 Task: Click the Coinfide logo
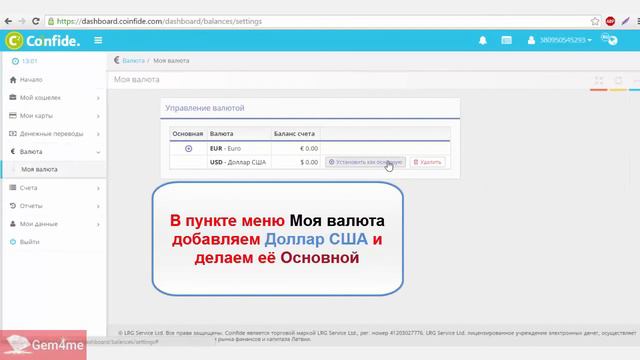pos(42,40)
